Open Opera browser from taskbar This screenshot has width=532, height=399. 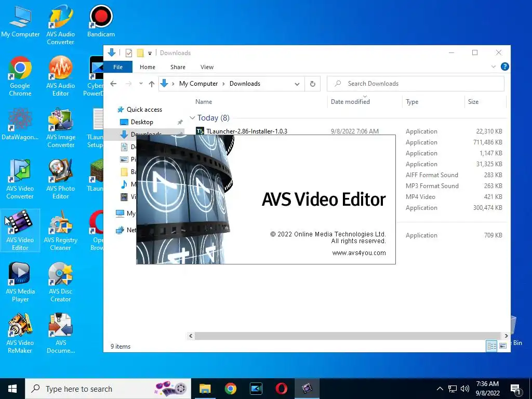(281, 389)
